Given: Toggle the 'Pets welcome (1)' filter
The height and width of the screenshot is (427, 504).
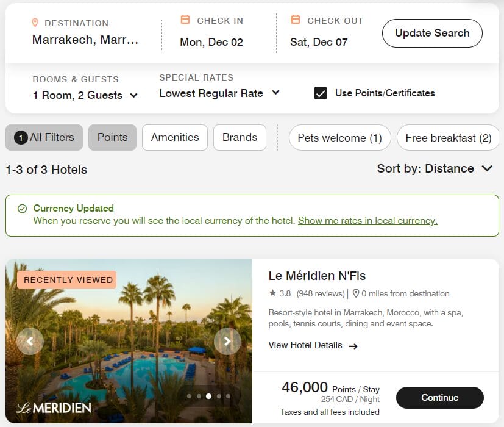Looking at the screenshot, I should pos(339,138).
